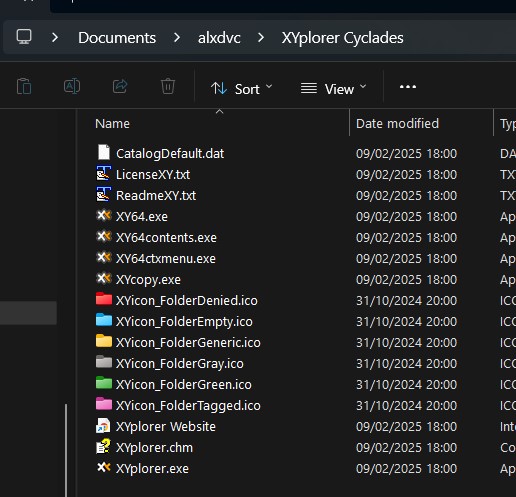
Task: Select the CatalogDefault.dat file icon
Action: (104, 152)
